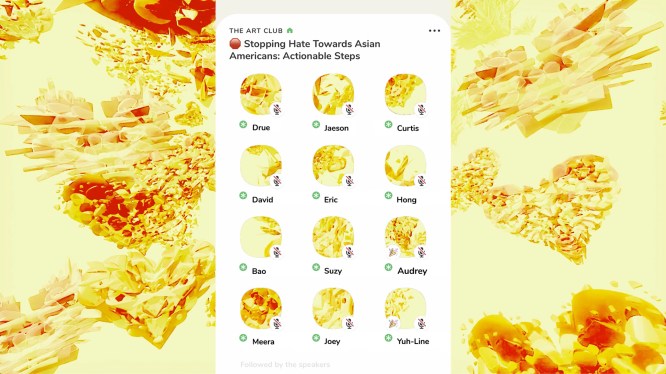Viewport: 666px width, 374px height.
Task: Open Joey's profile avatar
Action: tap(333, 308)
